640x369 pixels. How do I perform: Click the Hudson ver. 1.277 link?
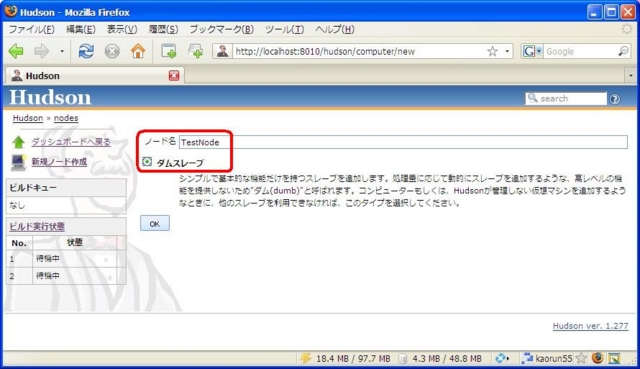590,326
